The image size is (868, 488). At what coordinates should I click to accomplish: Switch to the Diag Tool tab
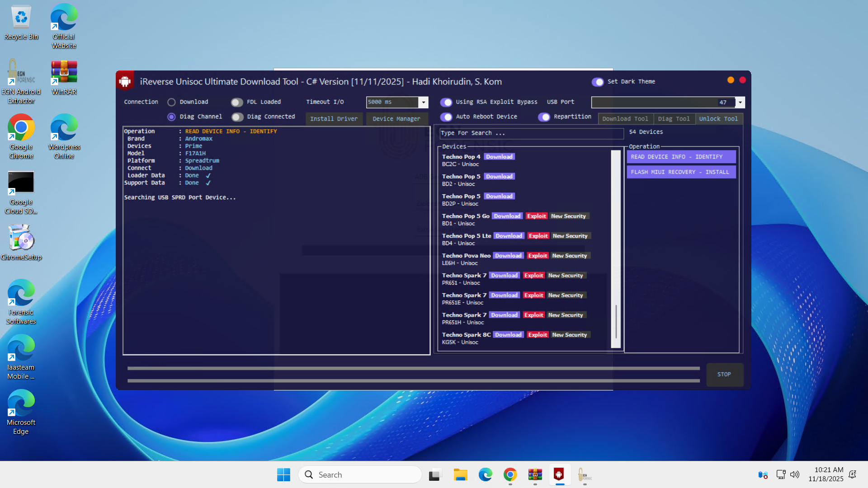(674, 119)
